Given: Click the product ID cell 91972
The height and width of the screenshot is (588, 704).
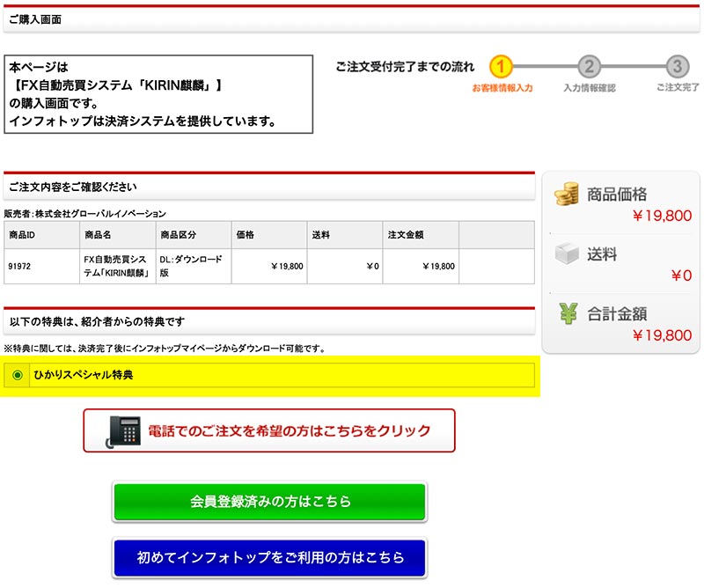Looking at the screenshot, I should (41, 266).
